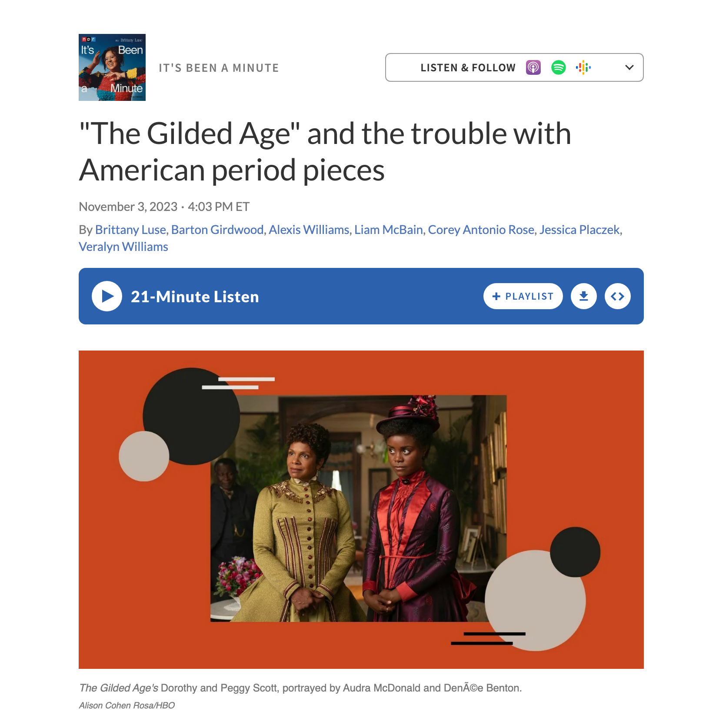Viewport: 706px width, 728px height.
Task: Open Apple Podcasts icon
Action: [x=533, y=67]
